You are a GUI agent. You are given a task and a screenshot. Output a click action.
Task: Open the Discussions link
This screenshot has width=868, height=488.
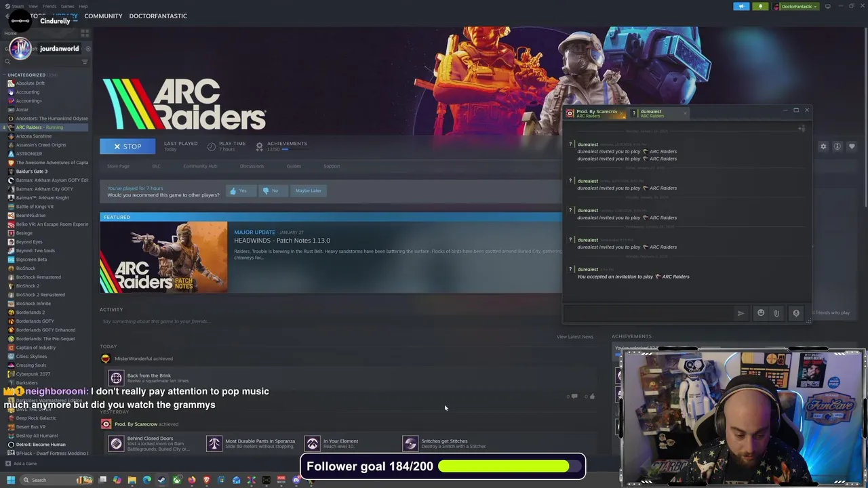tap(252, 166)
